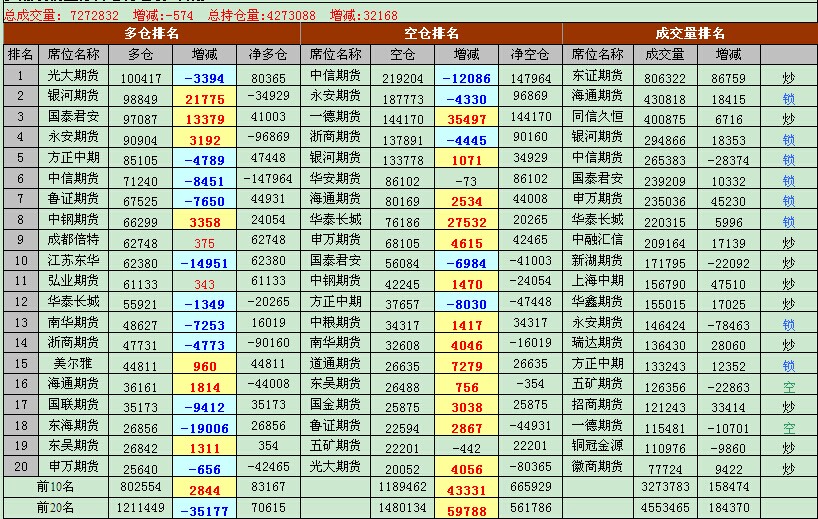Image resolution: width=818 pixels, height=519 pixels.
Task: Select 国联期货 seat name
Action: click(x=74, y=404)
